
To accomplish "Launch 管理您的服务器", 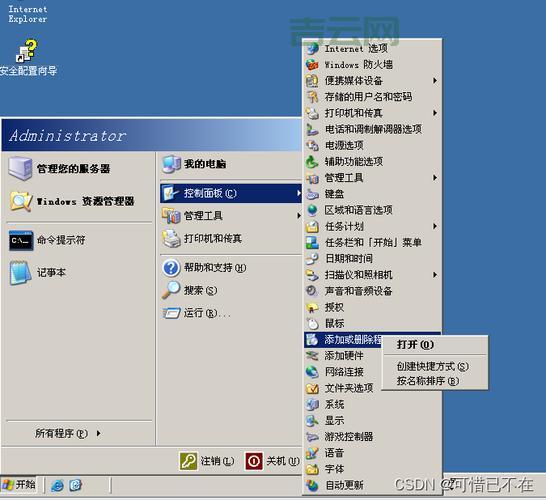I will (x=79, y=169).
